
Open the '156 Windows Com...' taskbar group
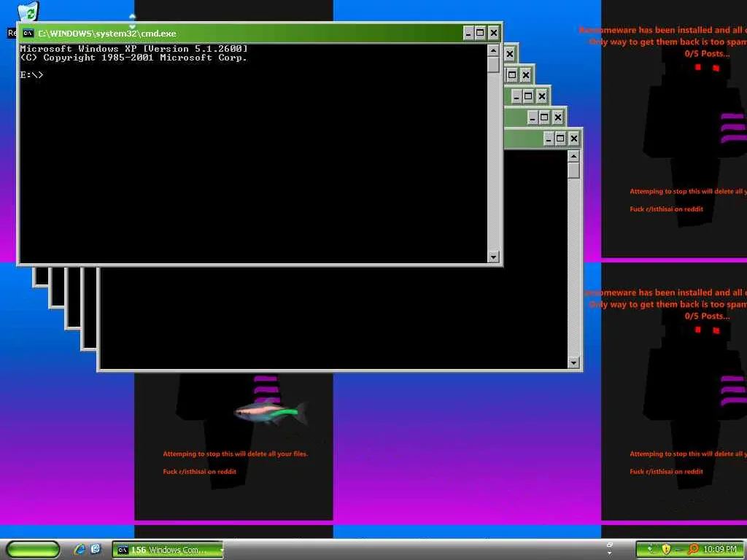click(168, 550)
